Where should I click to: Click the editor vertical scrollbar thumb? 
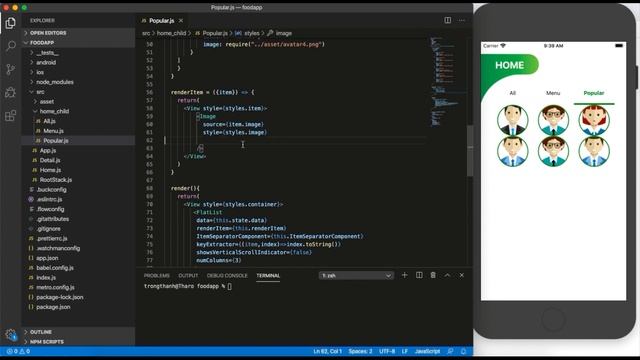470,151
